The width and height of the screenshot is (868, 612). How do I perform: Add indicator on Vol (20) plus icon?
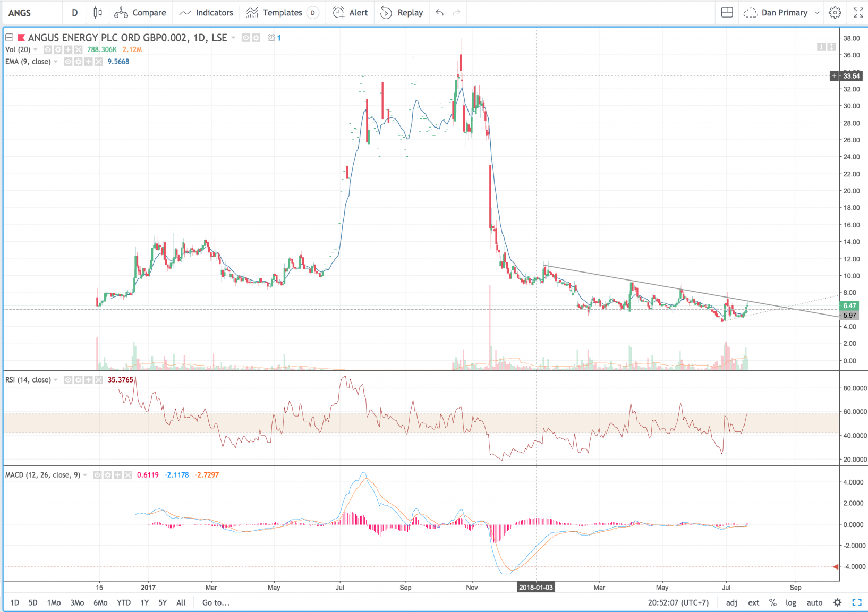pyautogui.click(x=68, y=49)
